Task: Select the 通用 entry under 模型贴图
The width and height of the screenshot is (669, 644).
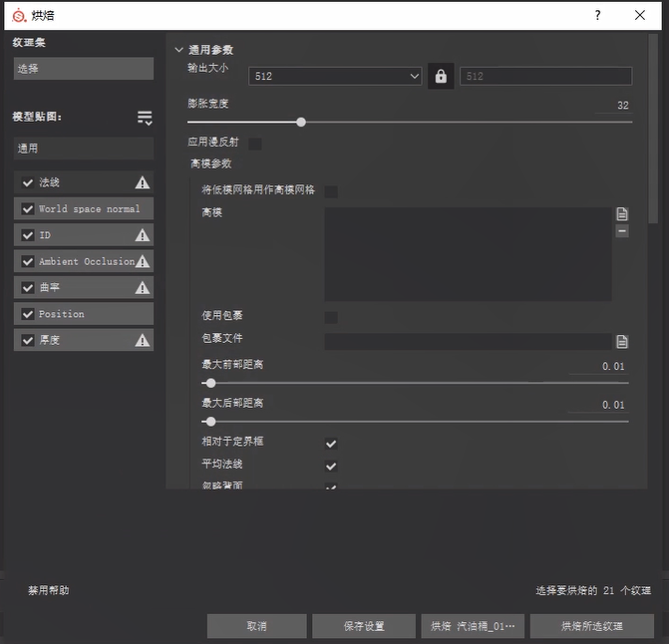Action: pos(83,149)
